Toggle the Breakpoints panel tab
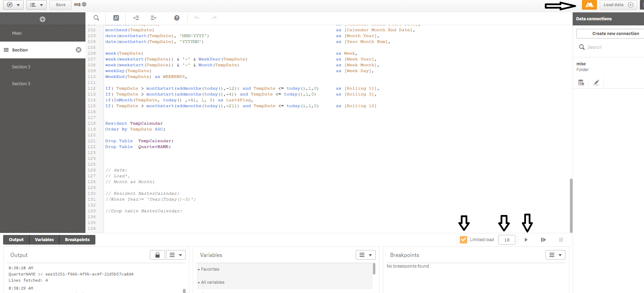This screenshot has width=644, height=293. point(77,240)
